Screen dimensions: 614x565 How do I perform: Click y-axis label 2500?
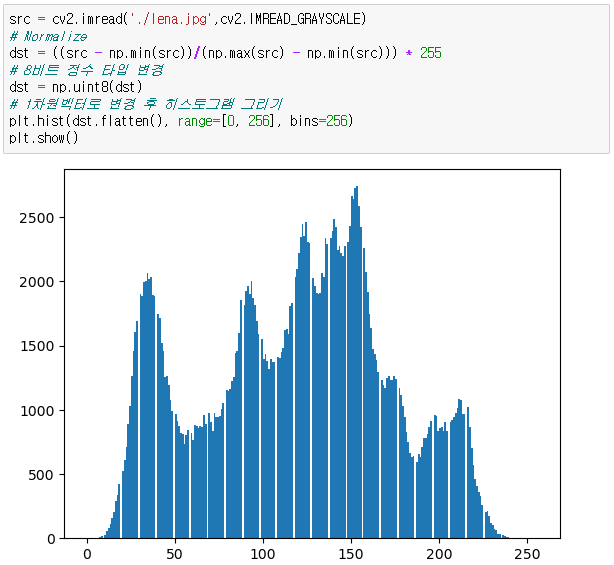click(x=36, y=218)
